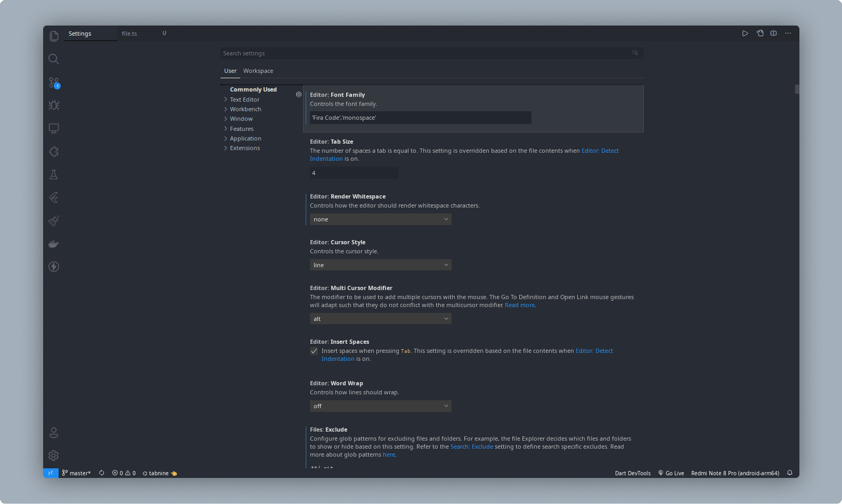Open the Cursor Style dropdown
The height and width of the screenshot is (504, 842).
coord(380,265)
